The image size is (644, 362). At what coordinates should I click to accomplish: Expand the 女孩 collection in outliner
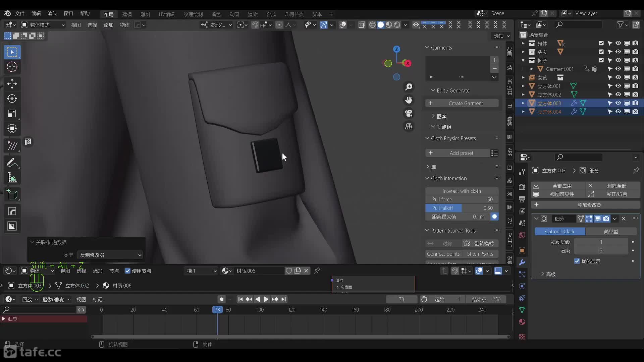click(523, 77)
